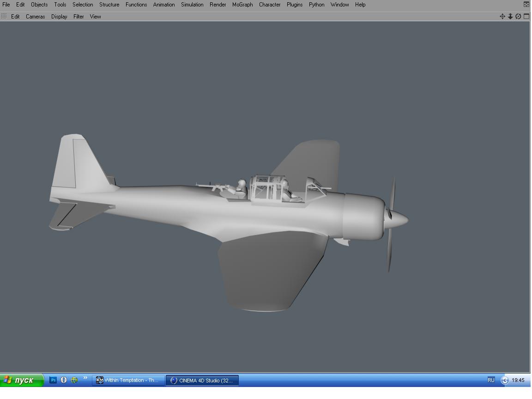Click the fullscreen mode icon in menu bar
532x399 pixels.
[526, 5]
